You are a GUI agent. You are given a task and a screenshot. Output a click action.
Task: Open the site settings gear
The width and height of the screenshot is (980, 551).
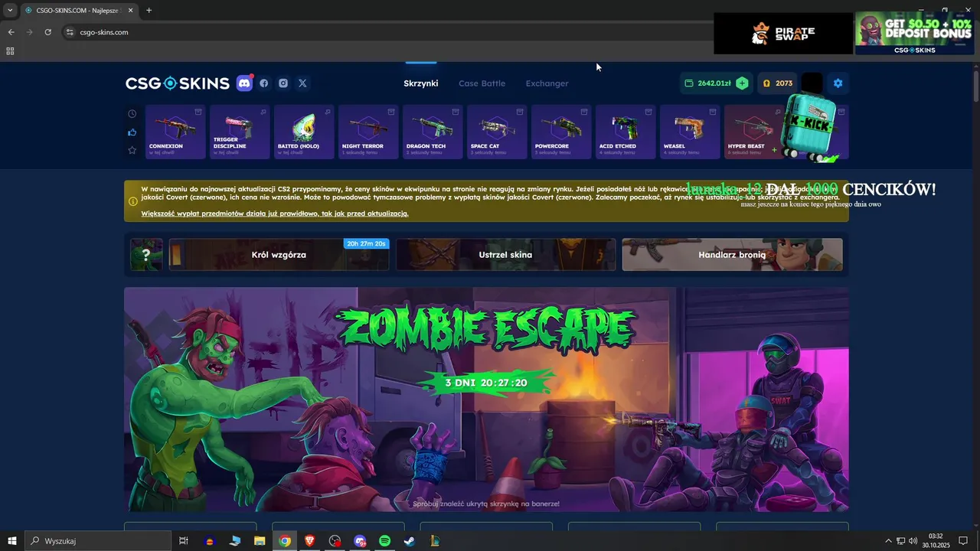pos(838,83)
